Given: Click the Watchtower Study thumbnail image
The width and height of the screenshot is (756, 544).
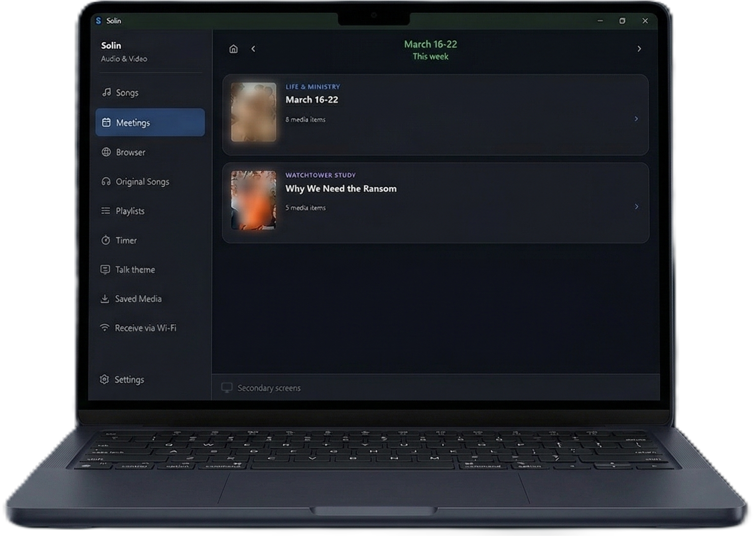Looking at the screenshot, I should click(254, 200).
